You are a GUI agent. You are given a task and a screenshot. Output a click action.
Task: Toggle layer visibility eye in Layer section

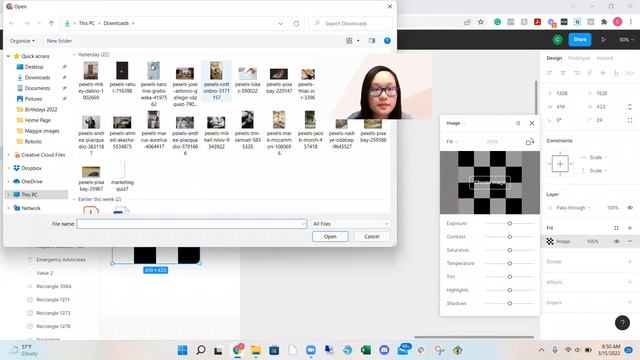630,208
